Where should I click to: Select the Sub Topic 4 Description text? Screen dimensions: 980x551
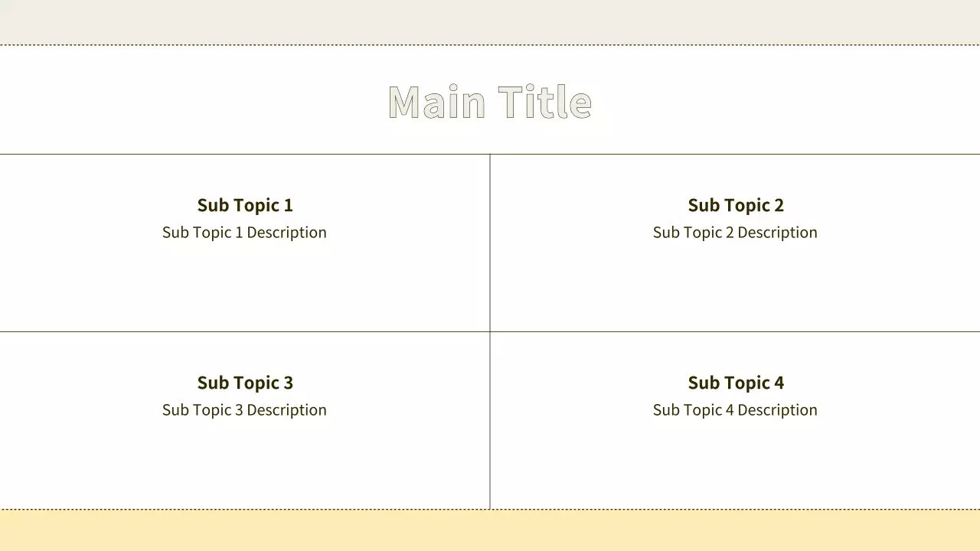735,410
